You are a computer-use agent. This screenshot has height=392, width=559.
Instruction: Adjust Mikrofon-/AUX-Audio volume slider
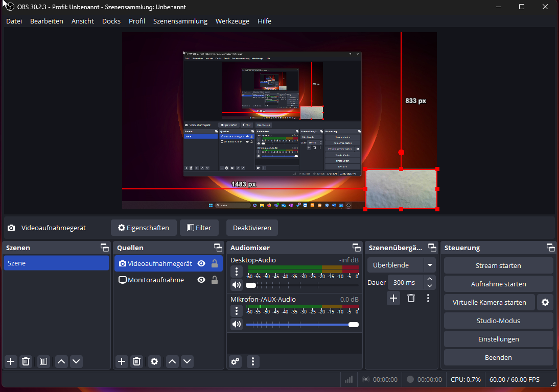point(302,324)
